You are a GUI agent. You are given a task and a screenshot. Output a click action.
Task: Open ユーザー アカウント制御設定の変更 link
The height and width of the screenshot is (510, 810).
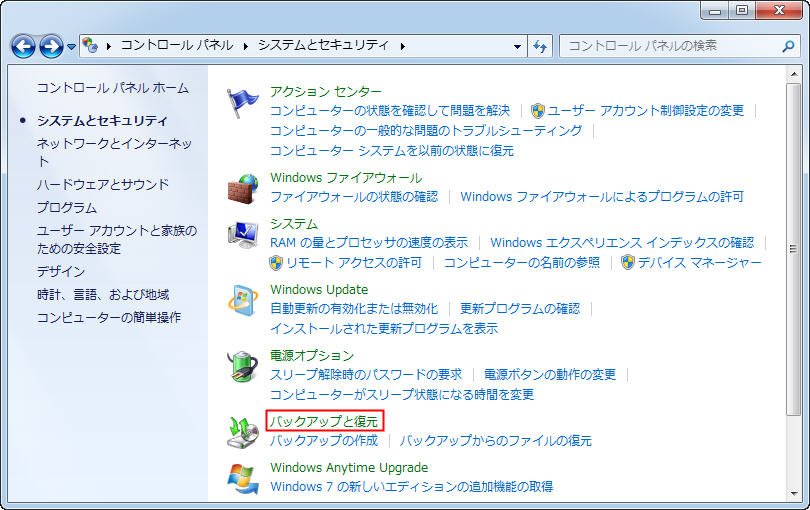(x=646, y=111)
